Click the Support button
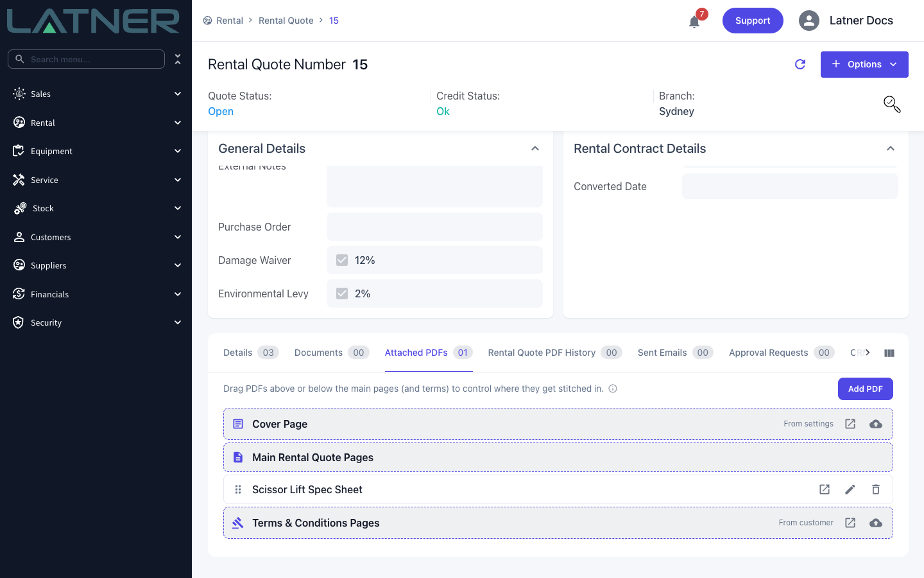924x578 pixels. [753, 21]
